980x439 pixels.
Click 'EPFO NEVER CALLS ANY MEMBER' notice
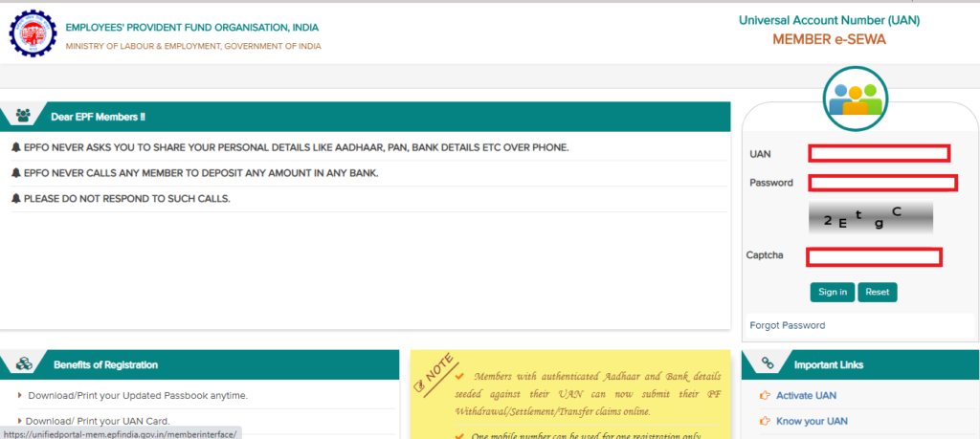201,173
